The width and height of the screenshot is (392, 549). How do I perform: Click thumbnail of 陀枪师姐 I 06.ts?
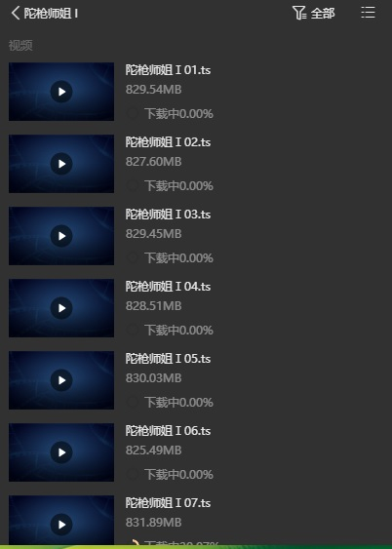tap(61, 452)
